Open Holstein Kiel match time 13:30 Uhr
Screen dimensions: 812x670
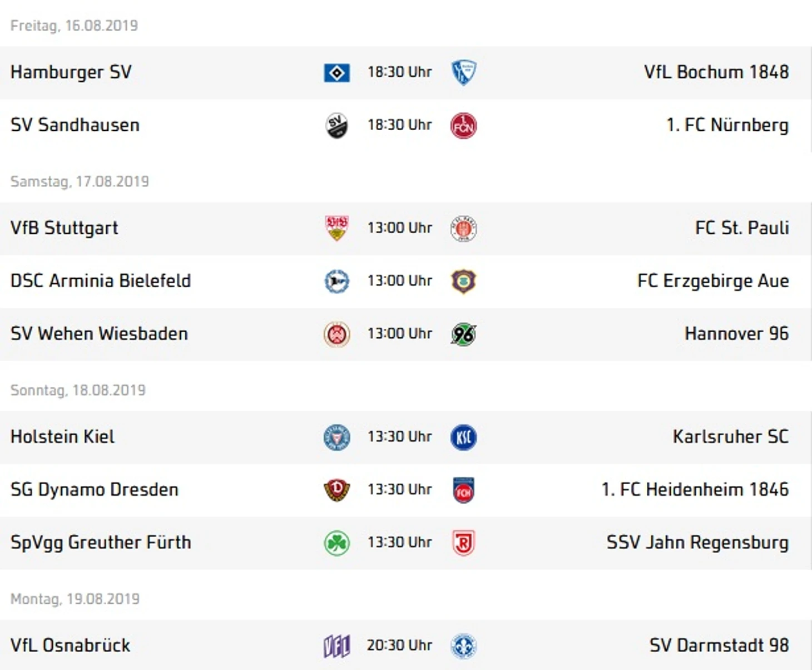(x=399, y=437)
